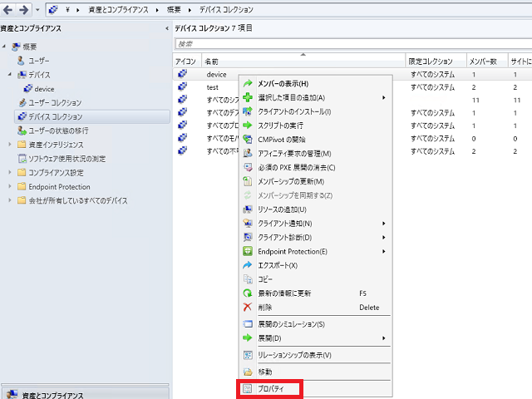Open ソフトウェア使用状況の測定 in navigation tree
The image size is (532, 399).
coord(66,159)
